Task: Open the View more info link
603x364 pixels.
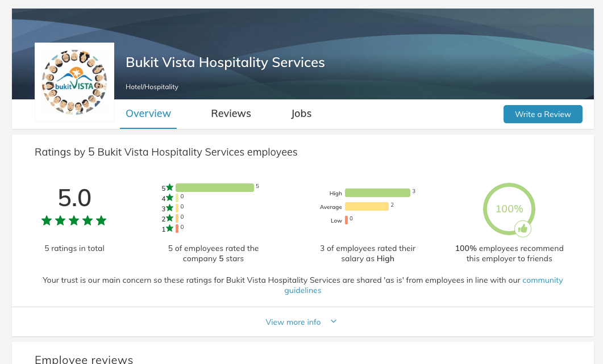Action: click(293, 322)
